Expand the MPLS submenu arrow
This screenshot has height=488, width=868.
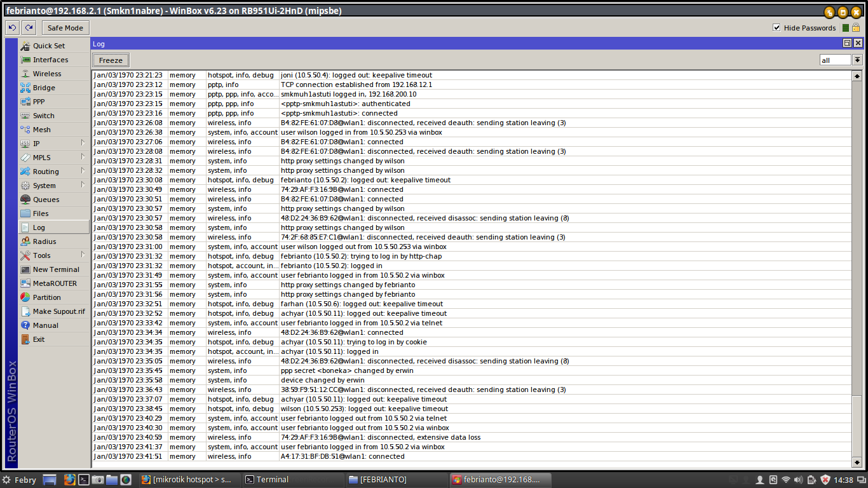[x=83, y=158]
